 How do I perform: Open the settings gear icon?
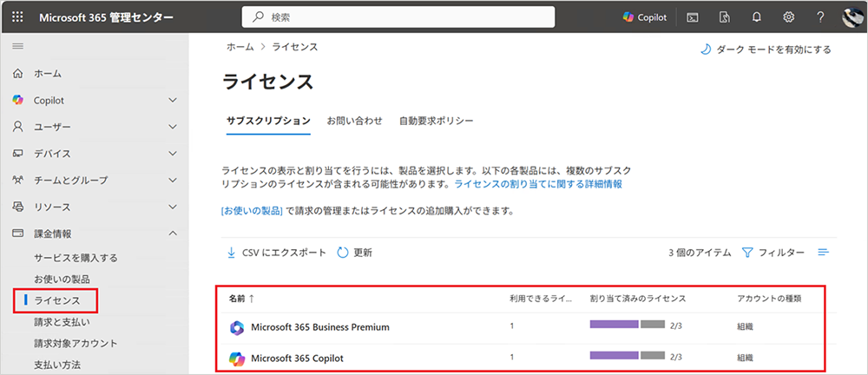pyautogui.click(x=788, y=17)
